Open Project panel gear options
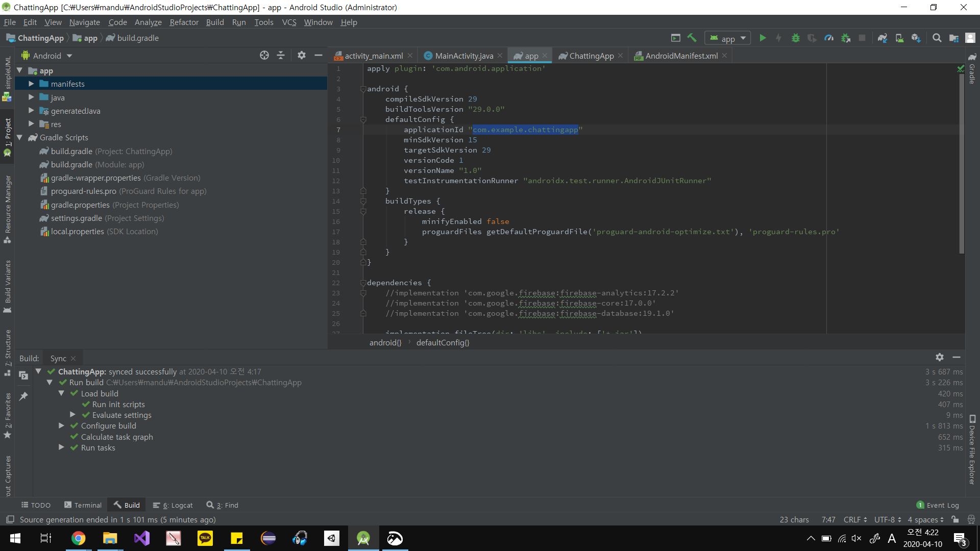This screenshot has width=980, height=551. 302,55
